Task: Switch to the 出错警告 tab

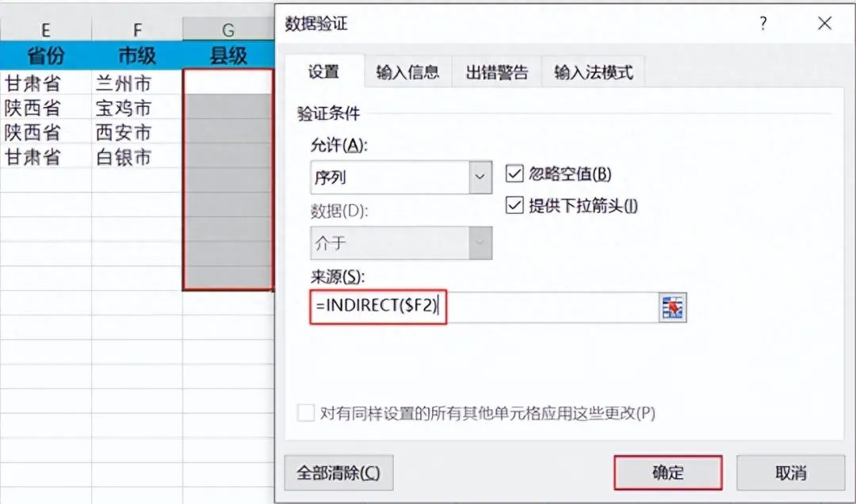Action: [497, 72]
